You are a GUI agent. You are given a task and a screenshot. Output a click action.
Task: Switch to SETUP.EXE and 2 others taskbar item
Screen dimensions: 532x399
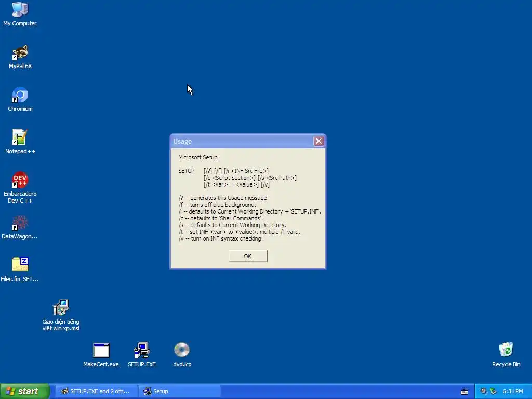pyautogui.click(x=97, y=391)
